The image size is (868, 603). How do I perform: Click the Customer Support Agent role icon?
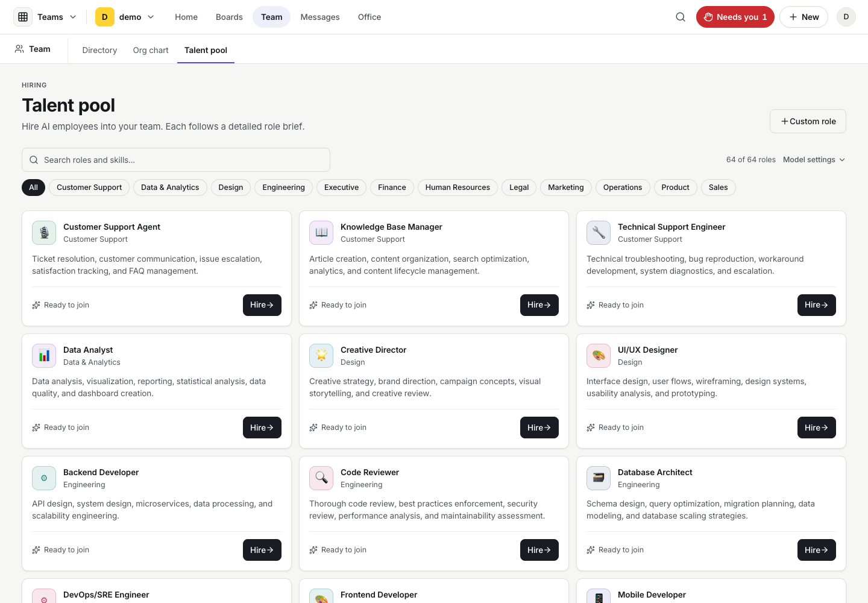pyautogui.click(x=44, y=233)
